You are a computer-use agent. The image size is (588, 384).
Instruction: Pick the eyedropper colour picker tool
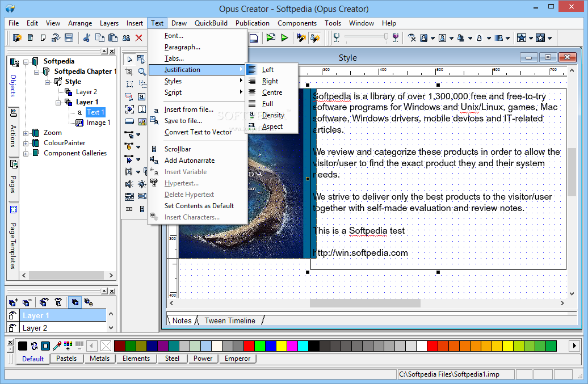pos(57,345)
